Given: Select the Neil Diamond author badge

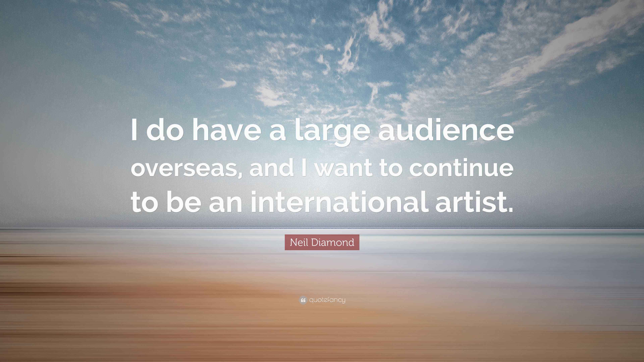Looking at the screenshot, I should (322, 242).
